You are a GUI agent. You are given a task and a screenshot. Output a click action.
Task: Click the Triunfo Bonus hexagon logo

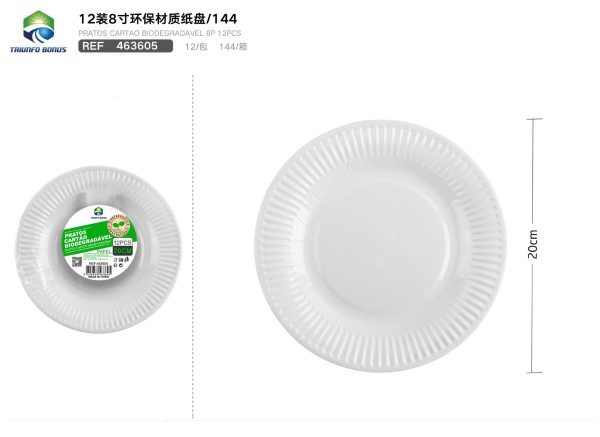(x=38, y=27)
